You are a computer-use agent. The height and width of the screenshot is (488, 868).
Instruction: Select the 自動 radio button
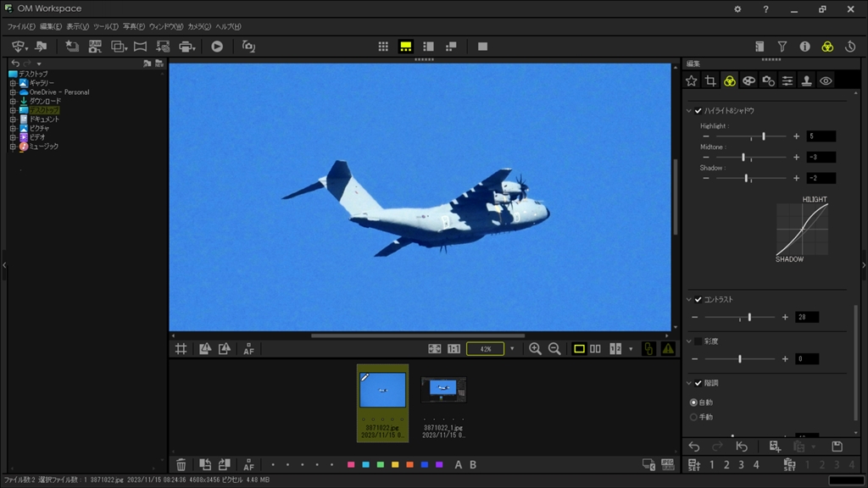tap(693, 402)
